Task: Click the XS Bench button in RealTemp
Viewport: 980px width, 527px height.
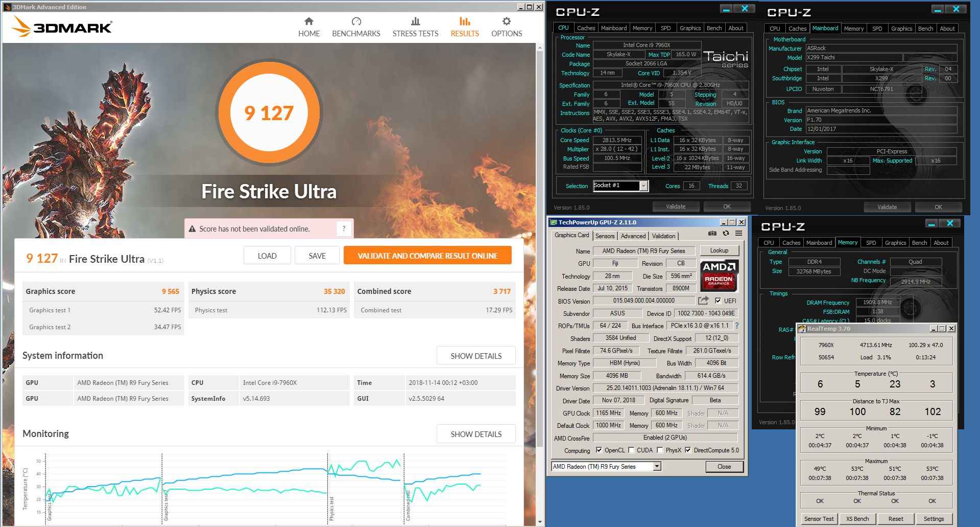Action: [857, 519]
